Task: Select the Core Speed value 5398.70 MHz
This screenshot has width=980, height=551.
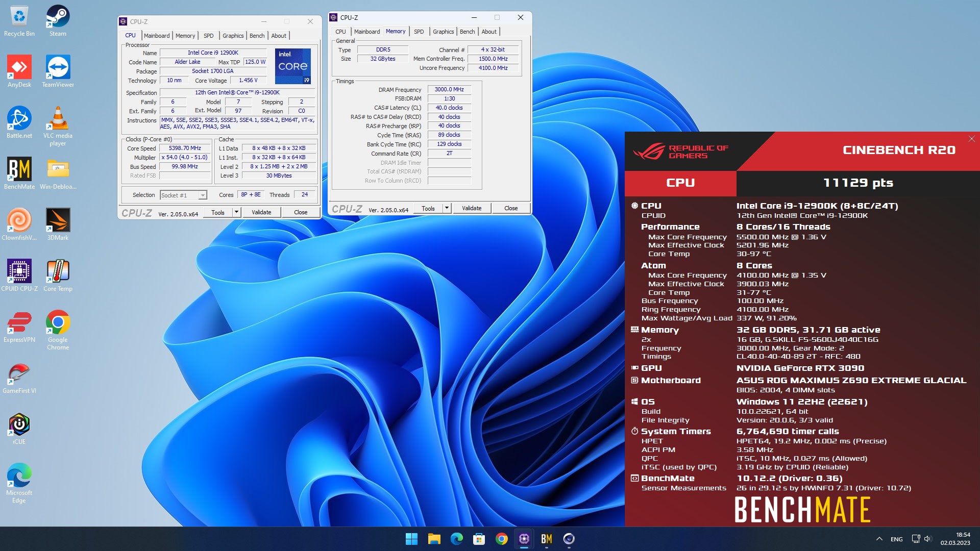Action: pos(185,148)
